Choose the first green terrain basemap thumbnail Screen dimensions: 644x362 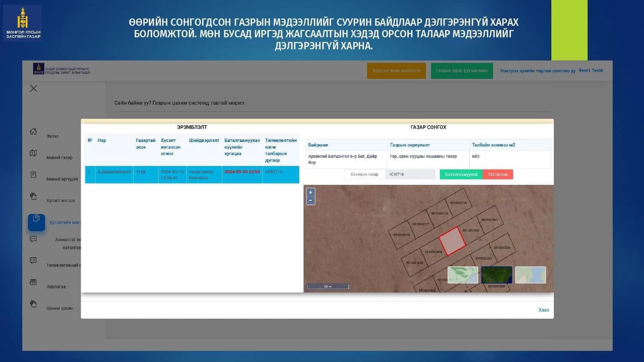(x=462, y=275)
